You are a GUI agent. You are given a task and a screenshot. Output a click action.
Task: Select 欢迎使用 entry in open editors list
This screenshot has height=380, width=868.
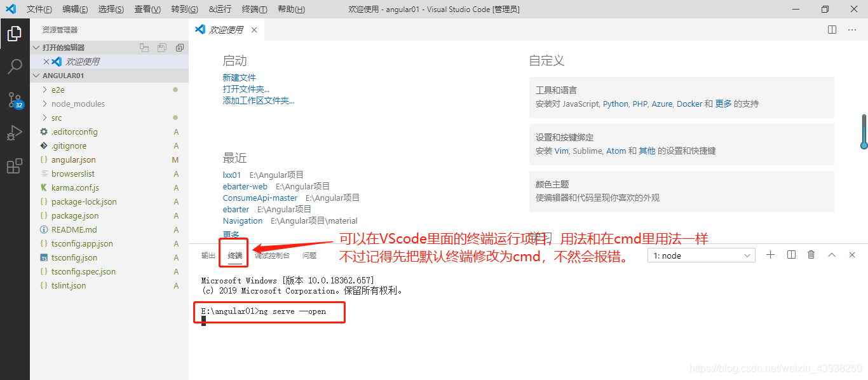pos(109,62)
